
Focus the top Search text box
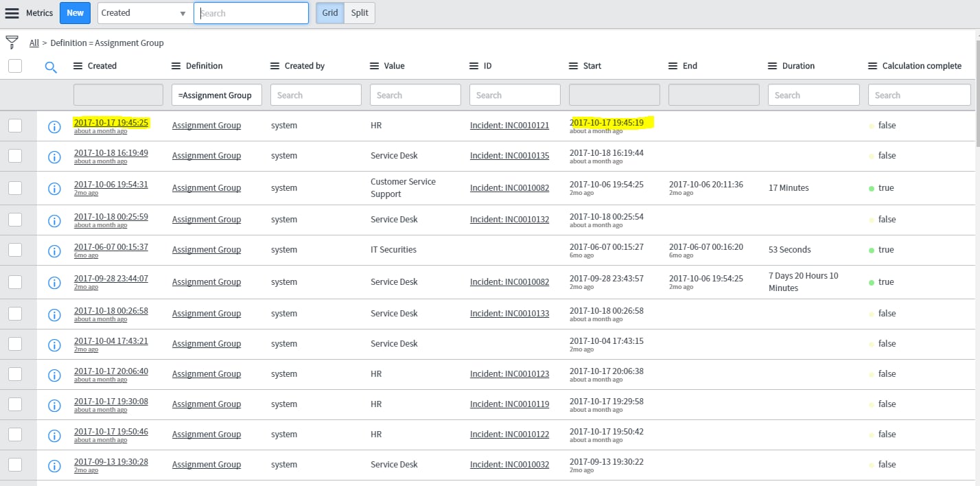pyautogui.click(x=251, y=13)
